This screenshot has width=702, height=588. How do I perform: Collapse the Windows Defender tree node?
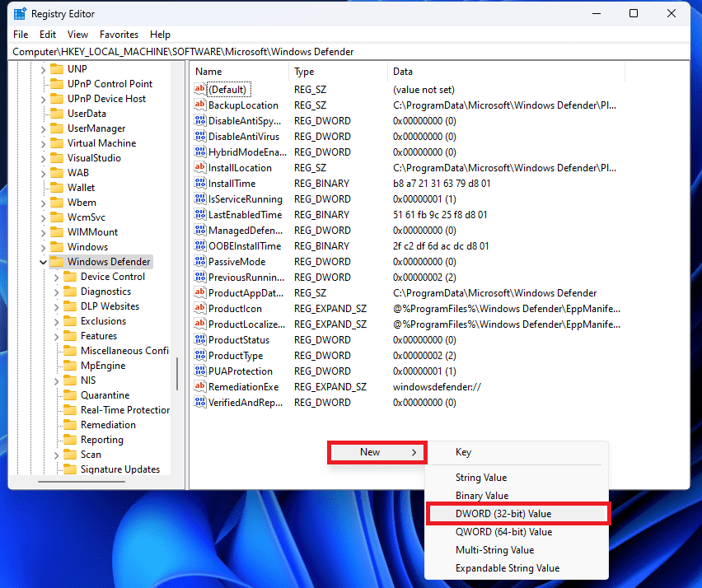tap(43, 262)
